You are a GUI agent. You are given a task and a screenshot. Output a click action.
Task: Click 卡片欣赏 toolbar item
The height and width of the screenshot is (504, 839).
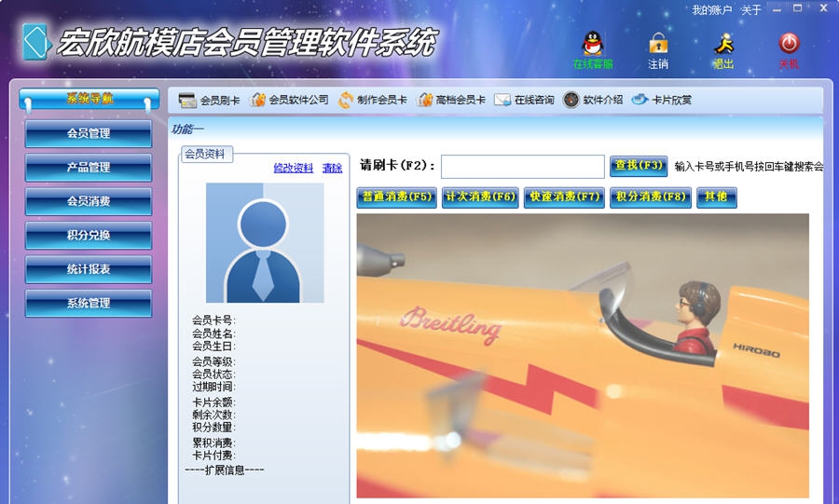662,100
